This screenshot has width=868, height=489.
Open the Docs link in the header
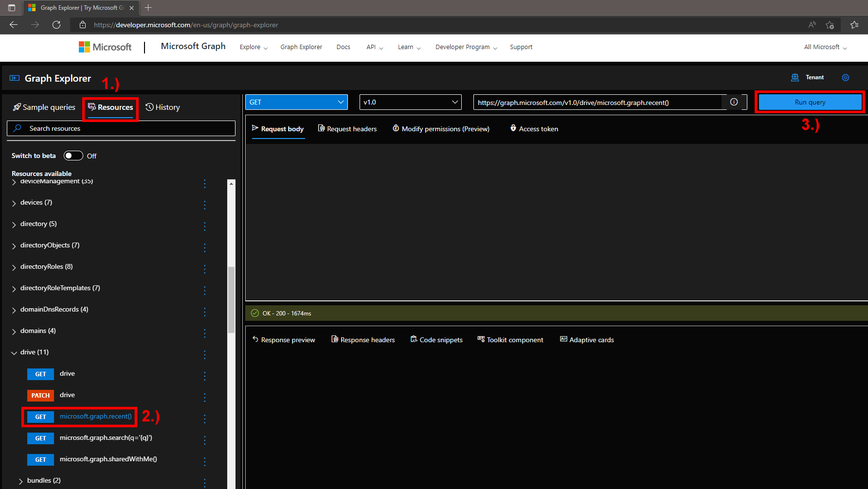point(343,47)
